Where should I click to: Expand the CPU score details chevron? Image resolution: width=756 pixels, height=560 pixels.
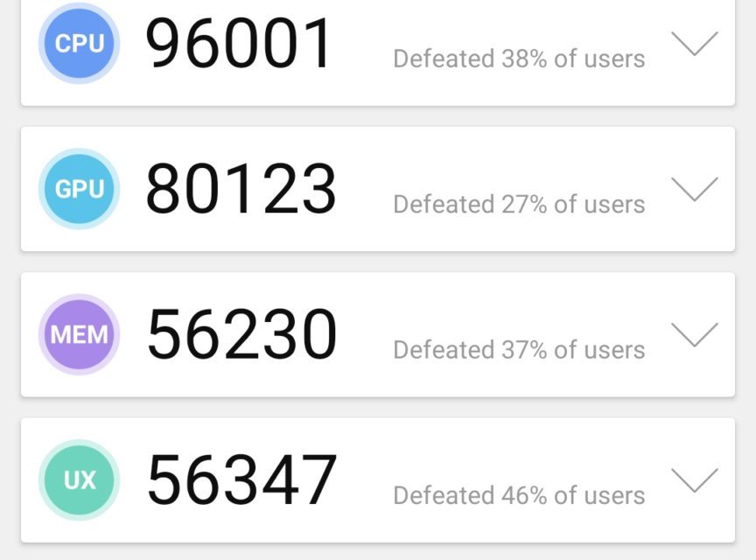tap(694, 43)
